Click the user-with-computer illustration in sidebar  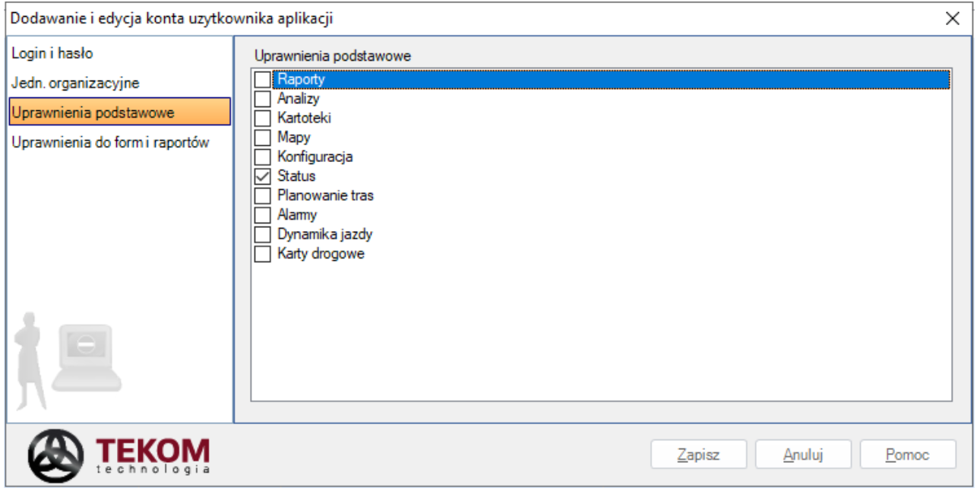(68, 360)
